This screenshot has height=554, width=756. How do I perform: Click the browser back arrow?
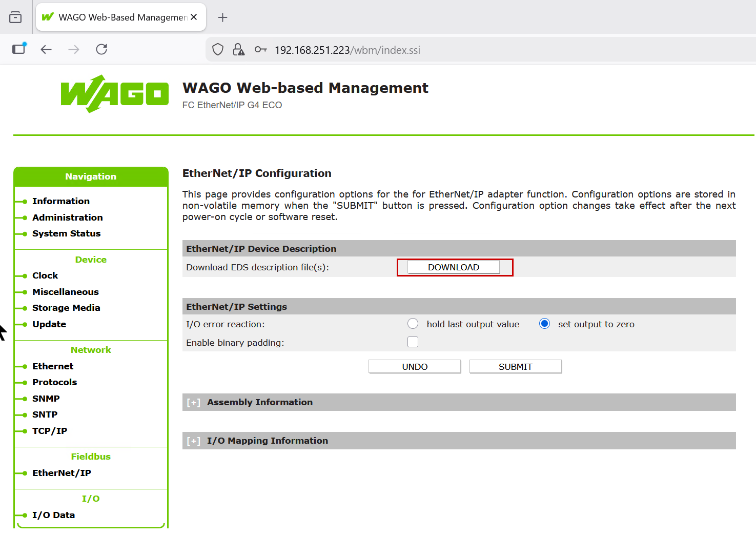point(46,49)
